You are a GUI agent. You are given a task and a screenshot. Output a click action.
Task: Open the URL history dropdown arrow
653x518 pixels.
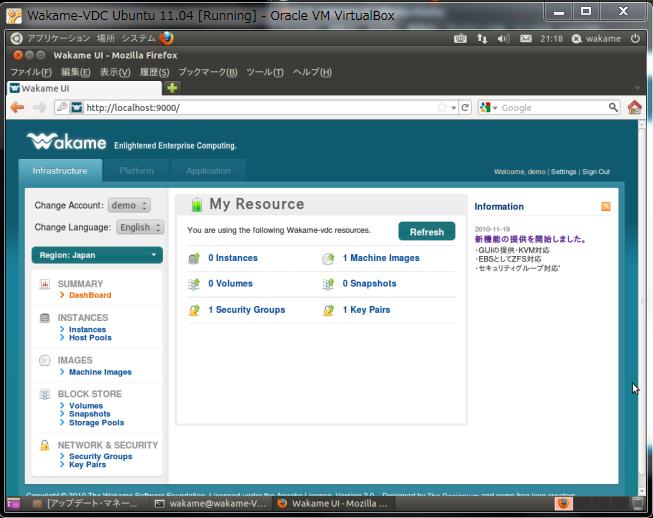454,108
